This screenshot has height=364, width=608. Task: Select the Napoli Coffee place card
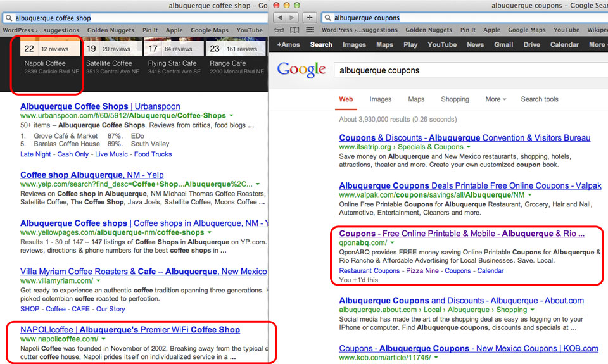(x=50, y=58)
